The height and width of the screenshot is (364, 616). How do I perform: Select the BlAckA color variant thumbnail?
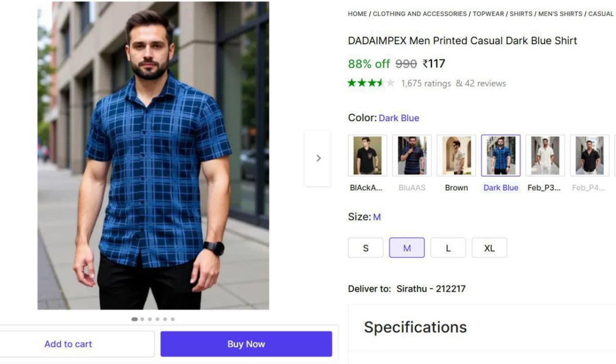pyautogui.click(x=367, y=156)
